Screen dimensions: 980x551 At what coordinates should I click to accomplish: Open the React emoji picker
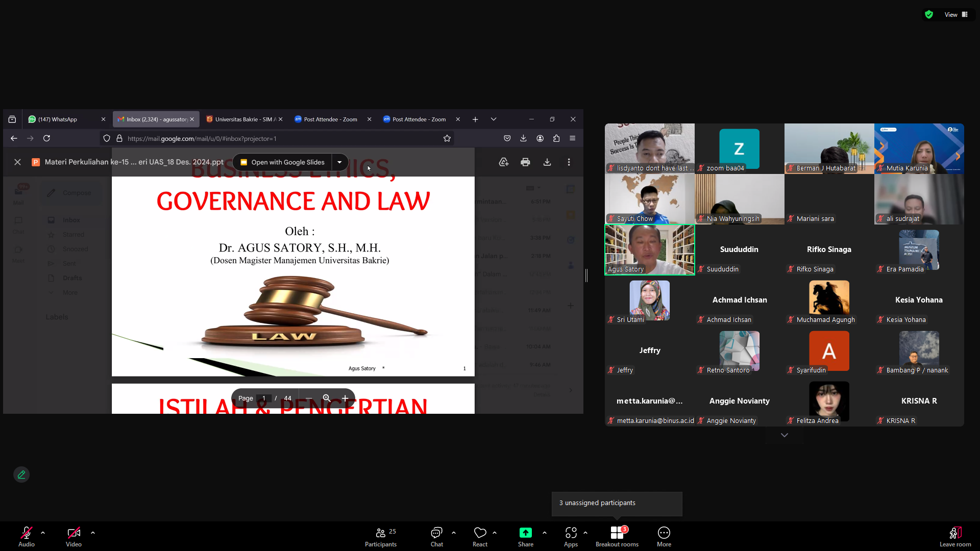pyautogui.click(x=480, y=536)
